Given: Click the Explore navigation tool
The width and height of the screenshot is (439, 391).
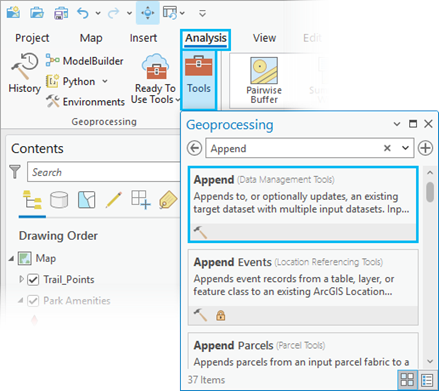Looking at the screenshot, I should click(x=148, y=13).
